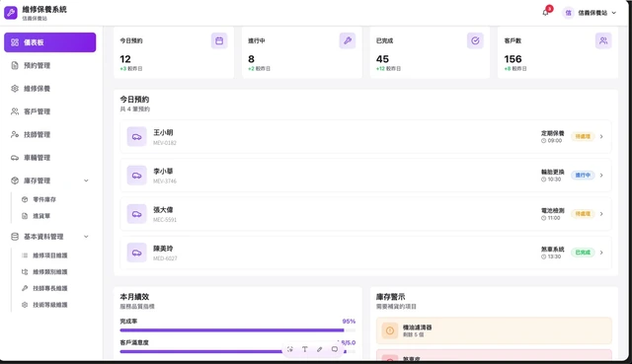Viewport: 632px width, 364px height.
Task: Click the 本月績效 section heading
Action: pos(134,297)
